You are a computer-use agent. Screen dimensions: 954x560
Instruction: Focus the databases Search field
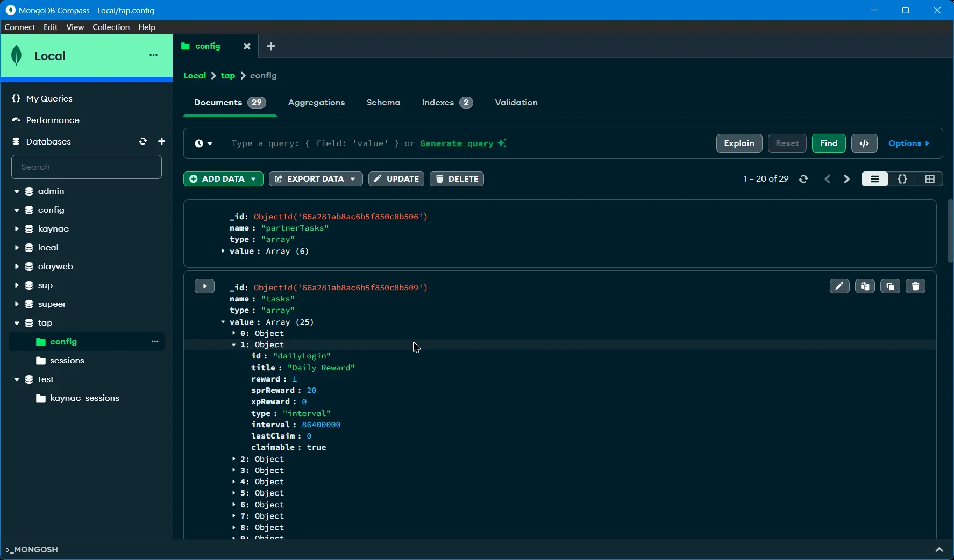point(87,167)
